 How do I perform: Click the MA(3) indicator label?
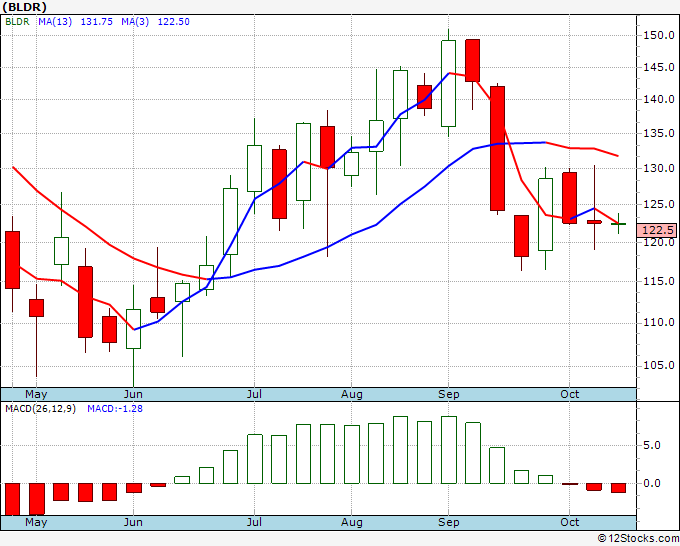135,22
